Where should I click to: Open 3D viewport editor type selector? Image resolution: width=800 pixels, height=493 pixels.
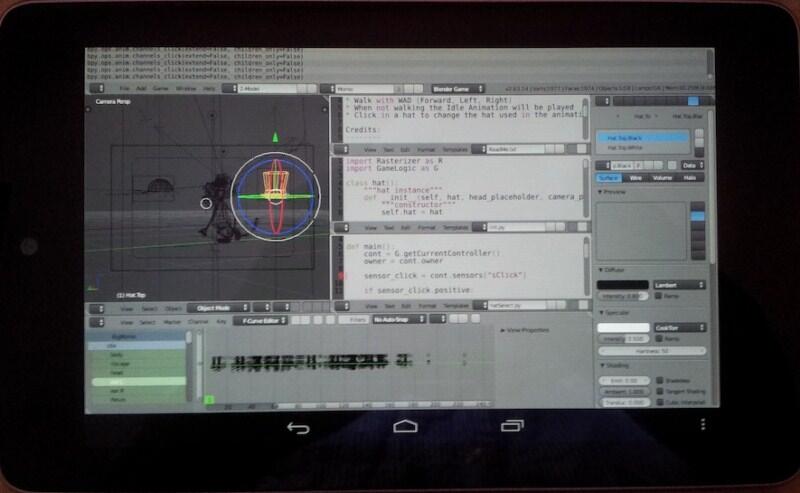tap(96, 308)
